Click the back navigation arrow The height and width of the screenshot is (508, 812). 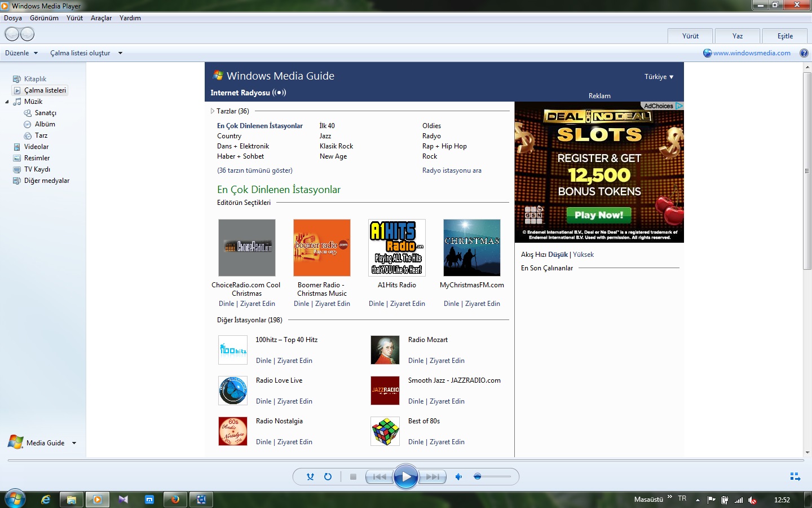pos(12,34)
